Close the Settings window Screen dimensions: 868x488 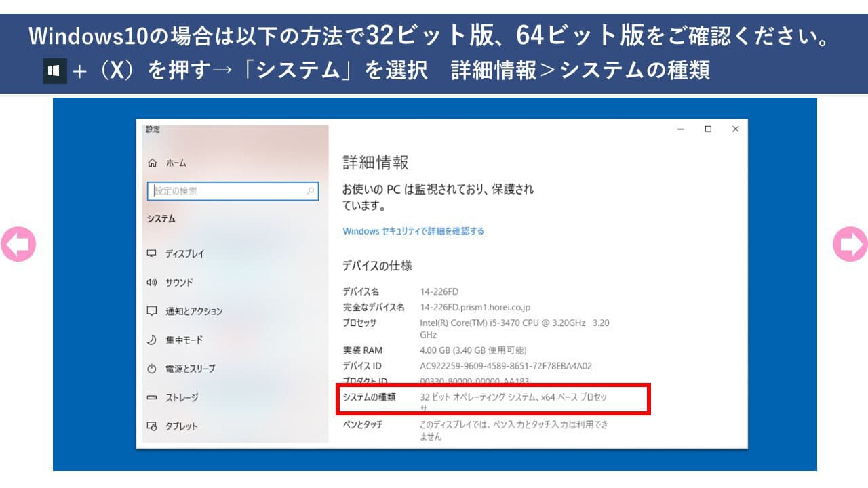[735, 129]
